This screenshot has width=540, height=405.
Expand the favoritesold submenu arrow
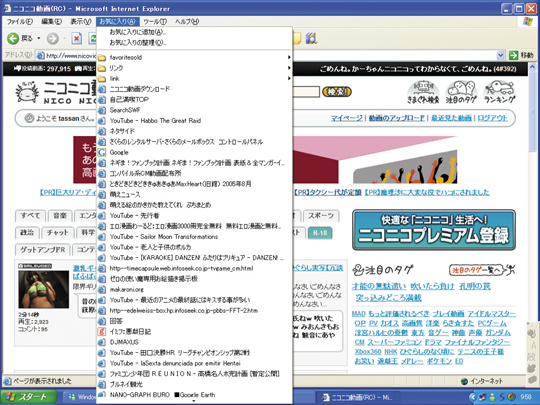pos(289,58)
